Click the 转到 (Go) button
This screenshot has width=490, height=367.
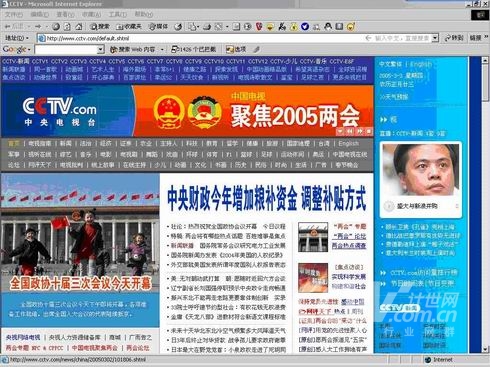[454, 38]
